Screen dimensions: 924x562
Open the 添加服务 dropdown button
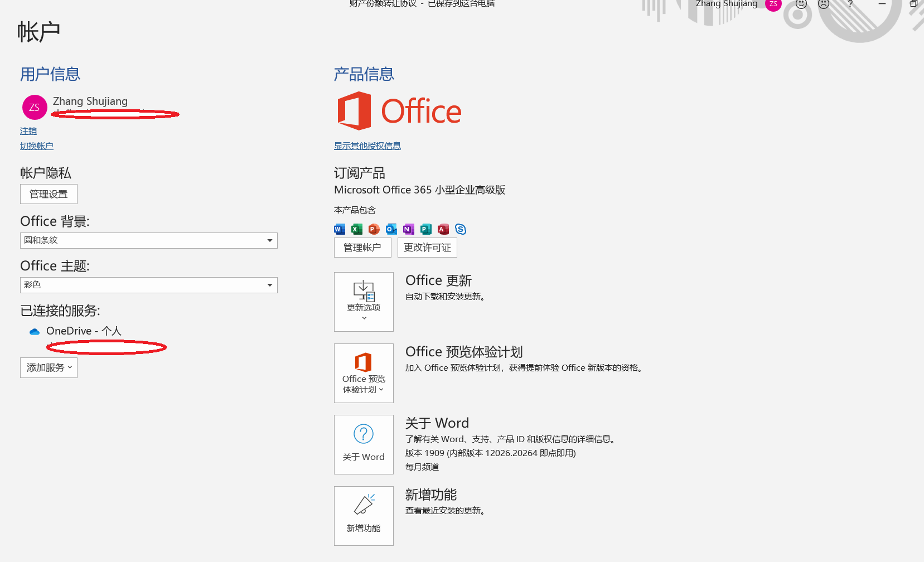(49, 368)
